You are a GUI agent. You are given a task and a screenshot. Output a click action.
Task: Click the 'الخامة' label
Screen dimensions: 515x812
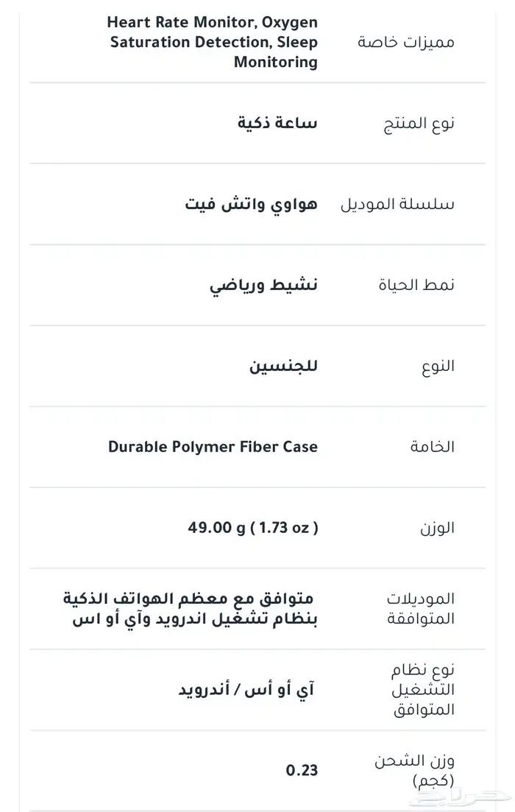432,447
